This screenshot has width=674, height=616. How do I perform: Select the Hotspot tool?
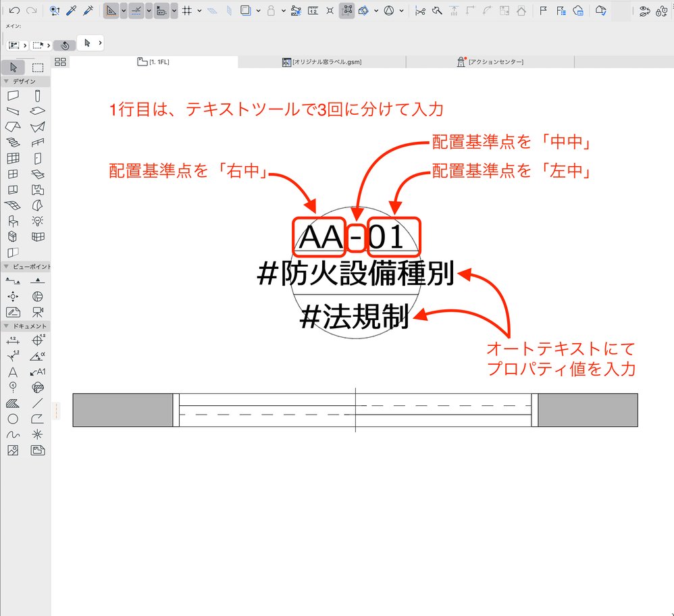click(38, 434)
